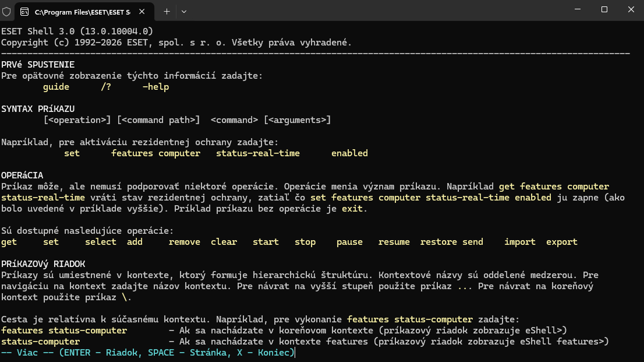Click the 'import' operation keyword
Screen dimensions: 644x362
[519, 242]
